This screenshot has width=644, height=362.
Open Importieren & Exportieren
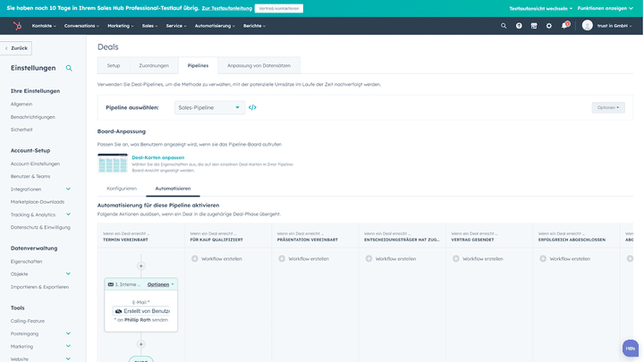(x=40, y=287)
